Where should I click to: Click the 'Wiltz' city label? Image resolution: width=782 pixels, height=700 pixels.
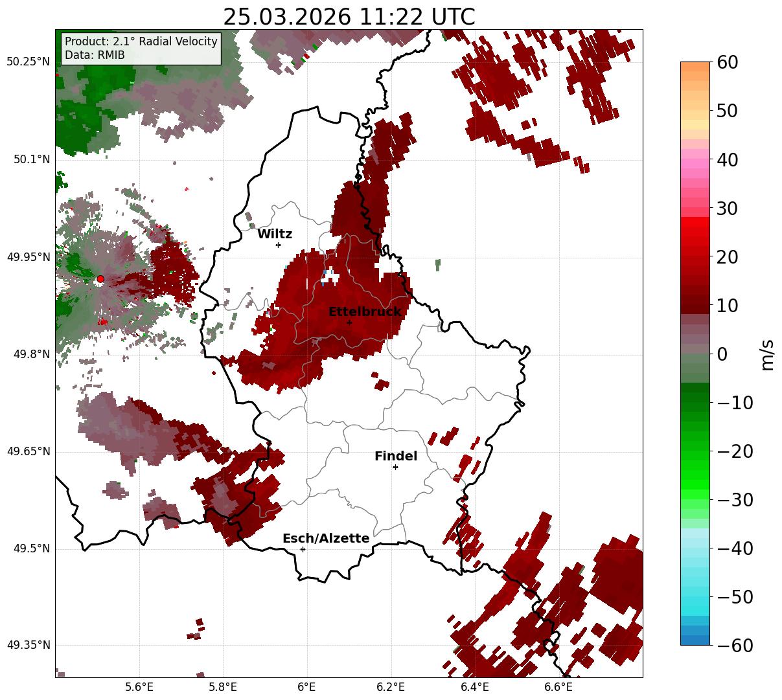point(275,234)
